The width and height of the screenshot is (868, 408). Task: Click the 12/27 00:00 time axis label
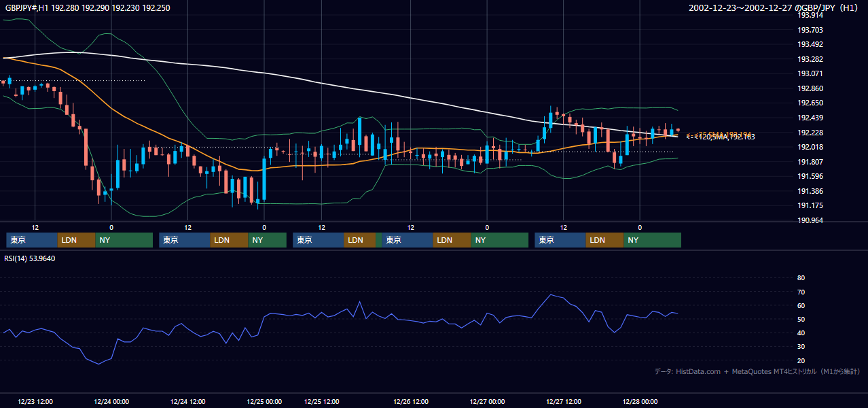[487, 402]
